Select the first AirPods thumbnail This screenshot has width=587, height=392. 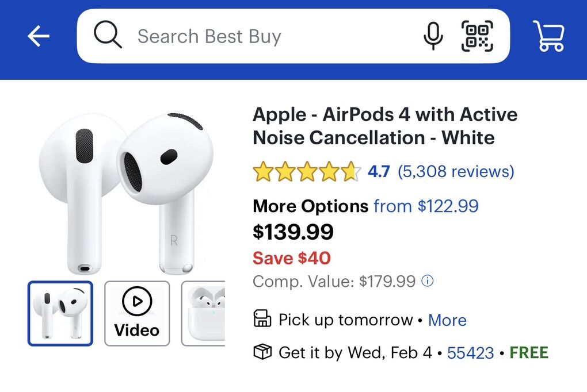[60, 313]
